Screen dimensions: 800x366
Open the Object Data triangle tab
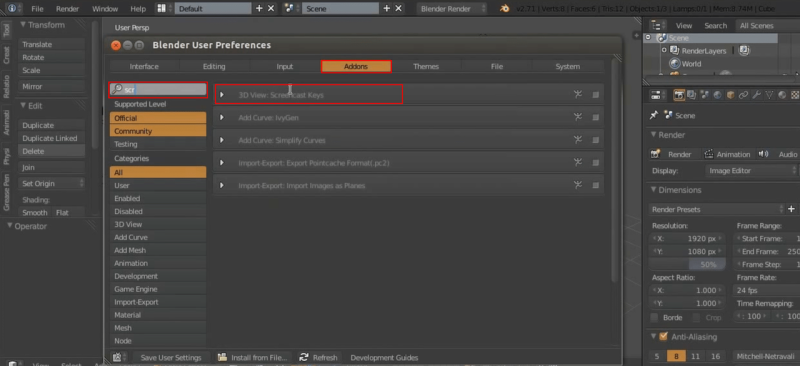[769, 95]
